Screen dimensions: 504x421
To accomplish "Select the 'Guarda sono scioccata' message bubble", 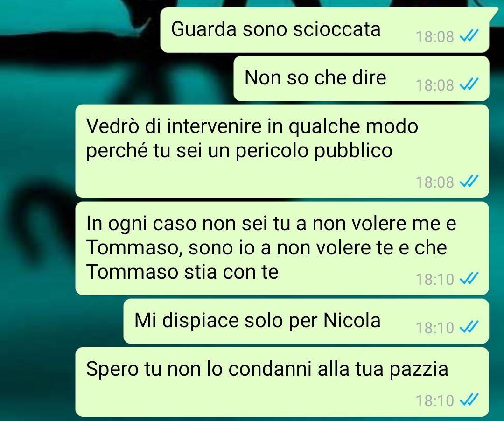I will coord(325,30).
